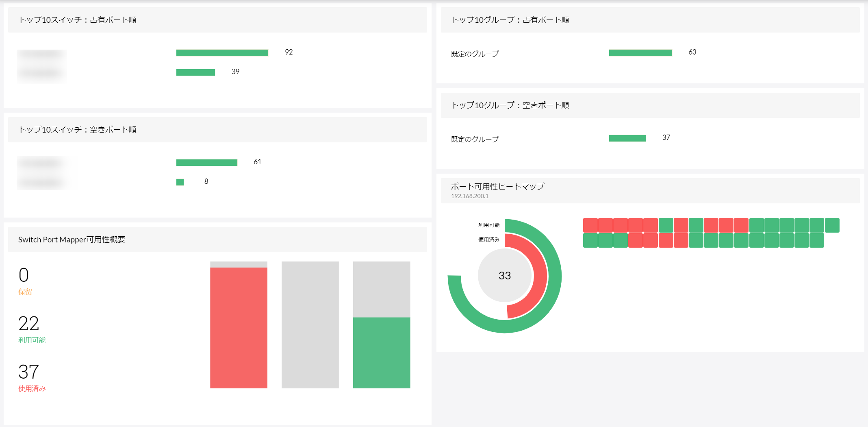The width and height of the screenshot is (868, 427).
Task: Click the first green cell in heatmap bottom row
Action: [590, 240]
